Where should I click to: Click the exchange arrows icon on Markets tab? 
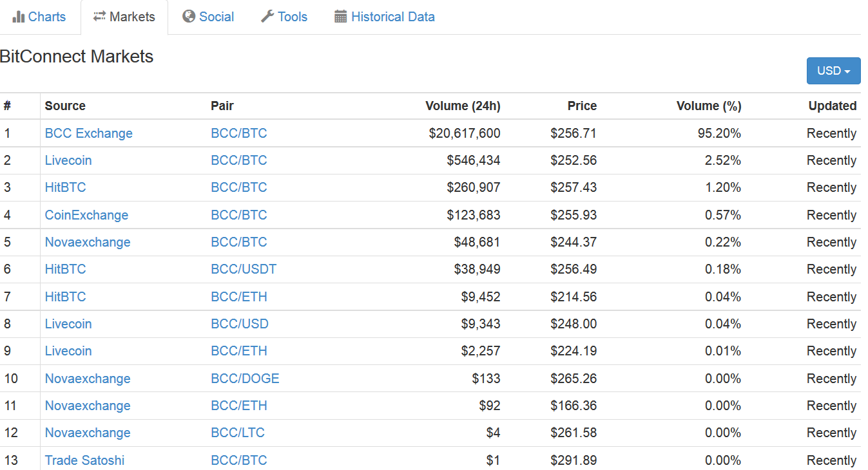[99, 17]
